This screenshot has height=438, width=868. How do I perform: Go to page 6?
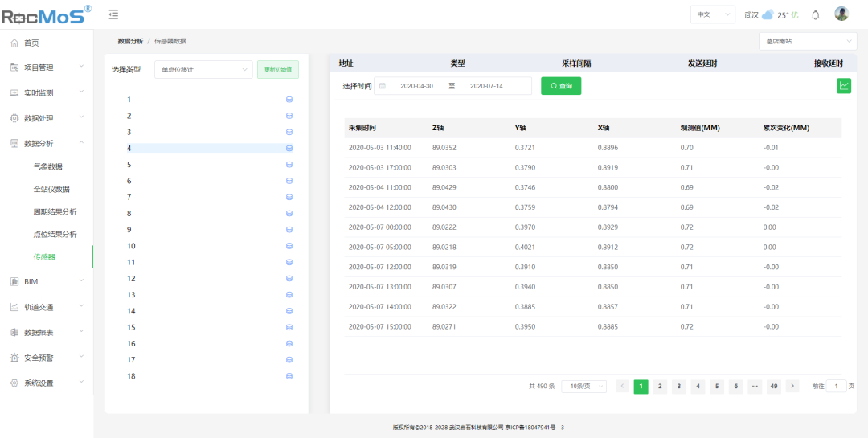click(x=735, y=386)
